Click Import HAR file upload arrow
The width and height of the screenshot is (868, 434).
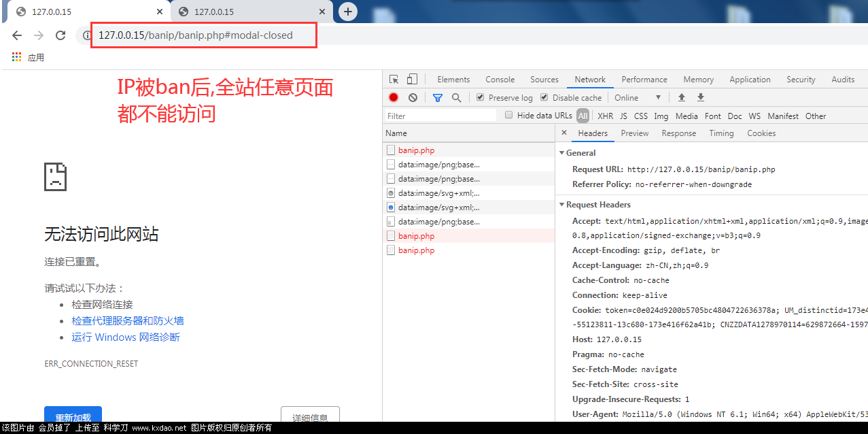pyautogui.click(x=682, y=97)
